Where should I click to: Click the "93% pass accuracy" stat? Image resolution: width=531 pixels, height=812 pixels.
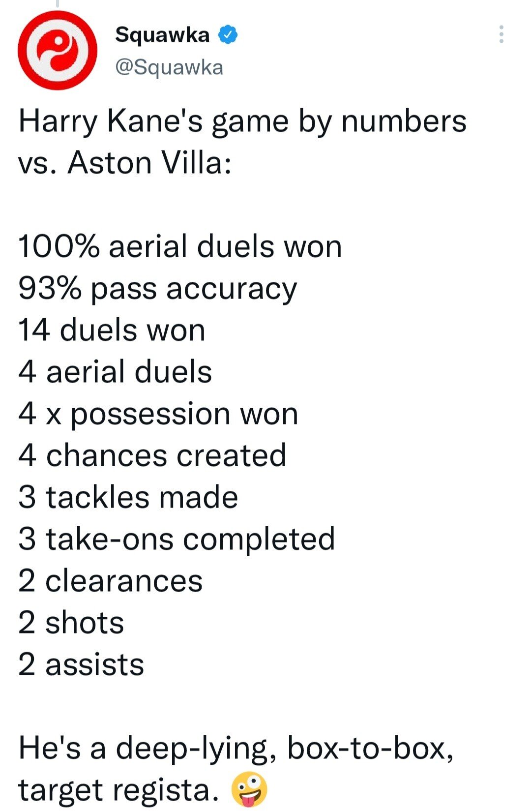pyautogui.click(x=158, y=289)
